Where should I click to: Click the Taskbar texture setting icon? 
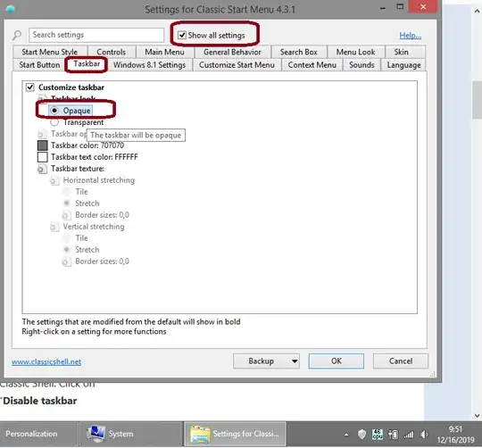pos(42,169)
